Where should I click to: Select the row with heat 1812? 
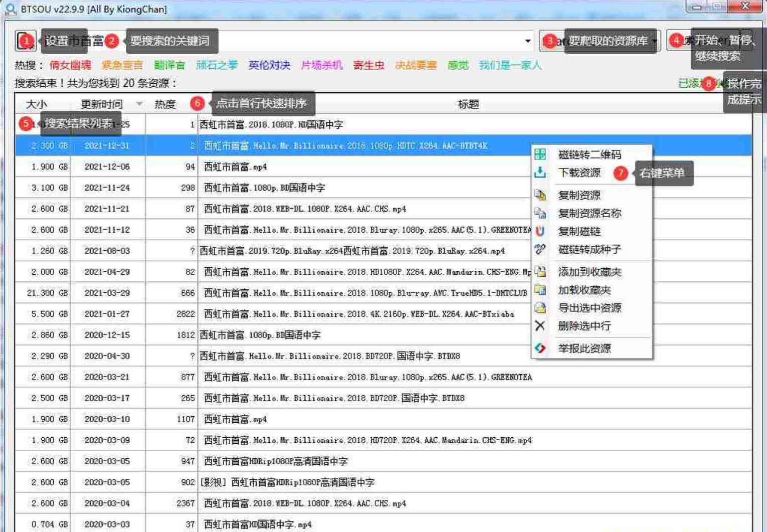pyautogui.click(x=383, y=335)
